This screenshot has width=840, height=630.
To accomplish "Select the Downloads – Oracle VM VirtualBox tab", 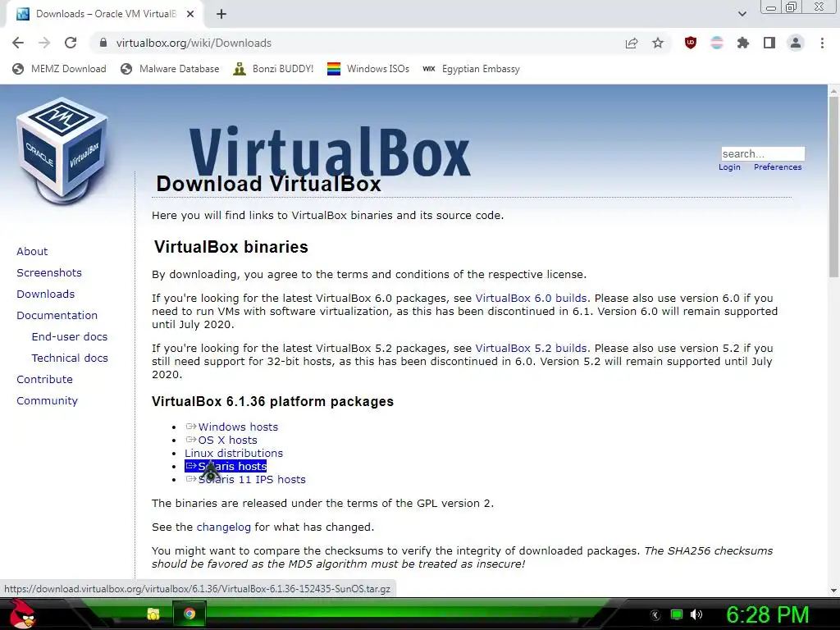I will [104, 14].
